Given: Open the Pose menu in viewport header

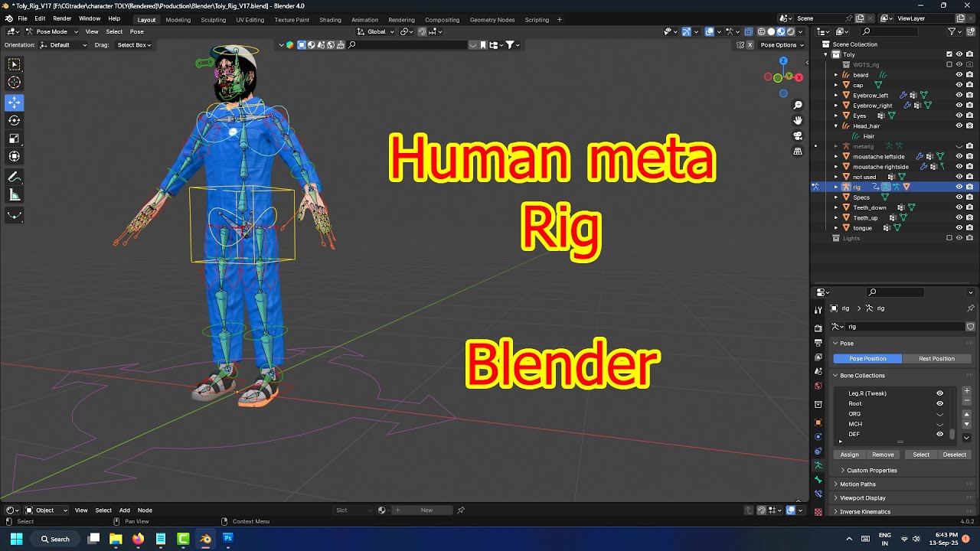Looking at the screenshot, I should click(136, 31).
